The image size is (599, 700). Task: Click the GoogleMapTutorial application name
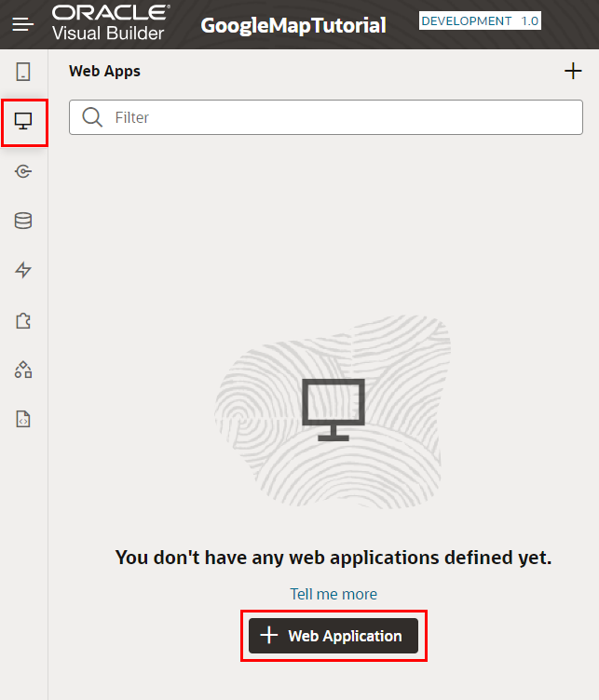pos(293,25)
